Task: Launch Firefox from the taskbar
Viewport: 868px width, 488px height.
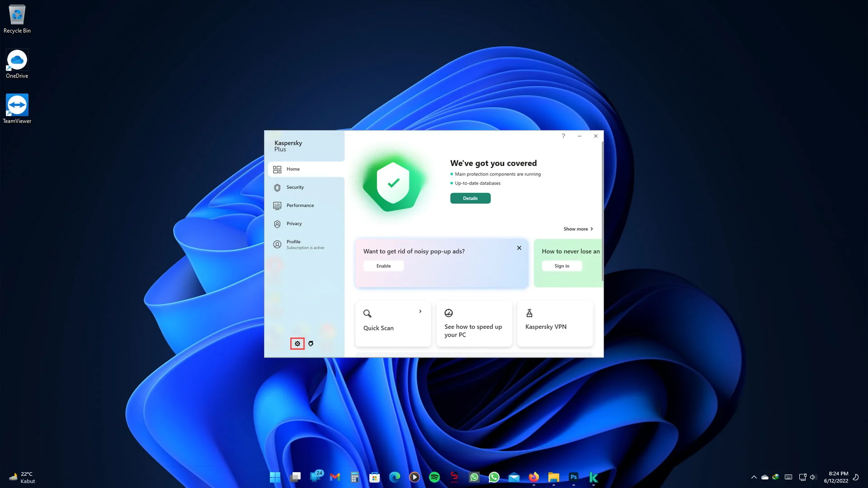Action: pos(534,477)
